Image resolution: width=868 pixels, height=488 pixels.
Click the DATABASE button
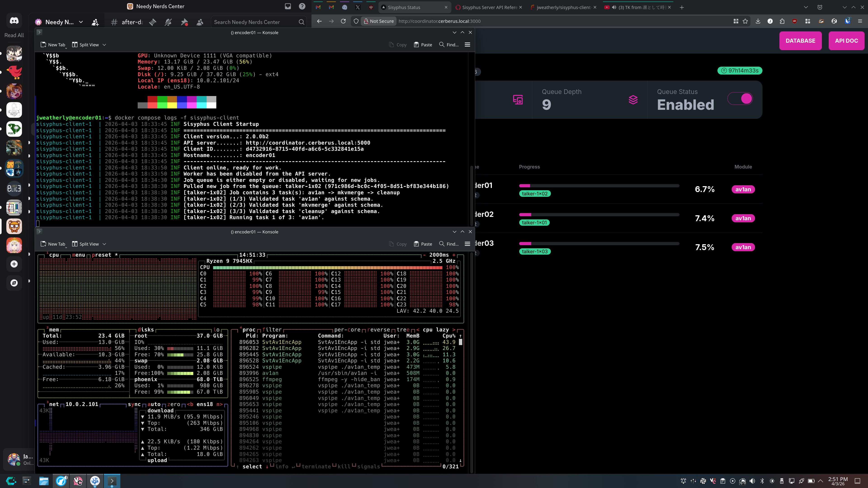coord(800,41)
